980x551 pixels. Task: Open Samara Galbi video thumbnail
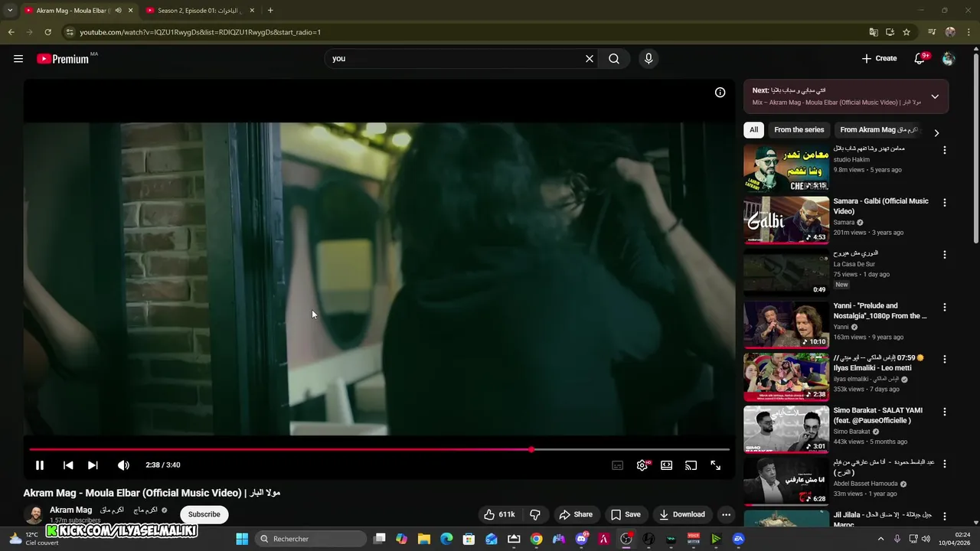[786, 220]
